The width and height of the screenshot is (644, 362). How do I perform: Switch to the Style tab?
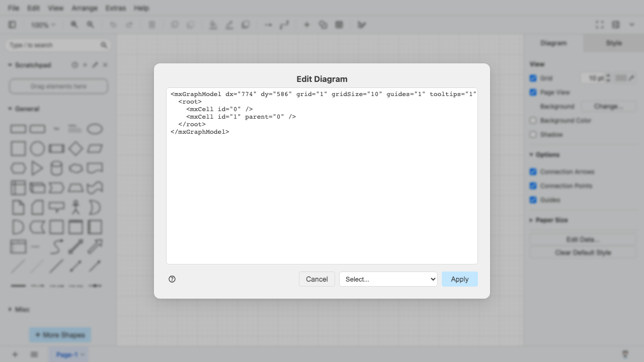click(614, 43)
